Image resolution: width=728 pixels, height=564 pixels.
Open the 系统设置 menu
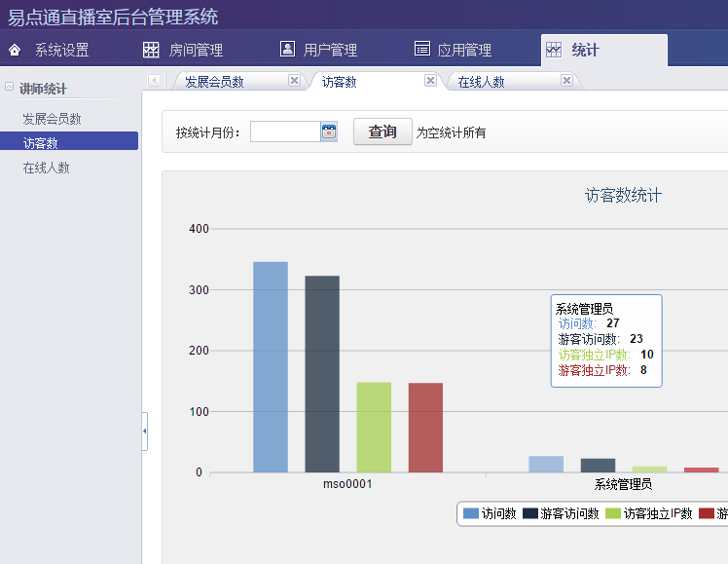(61, 50)
